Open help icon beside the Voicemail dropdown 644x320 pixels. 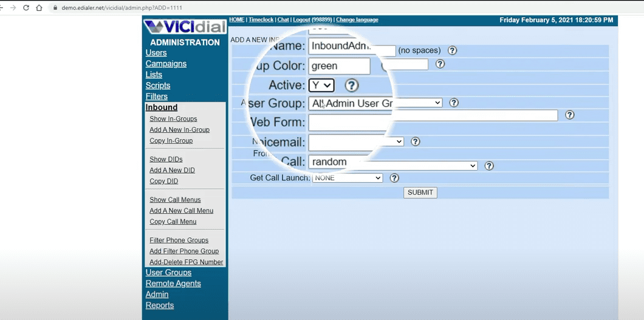click(415, 141)
